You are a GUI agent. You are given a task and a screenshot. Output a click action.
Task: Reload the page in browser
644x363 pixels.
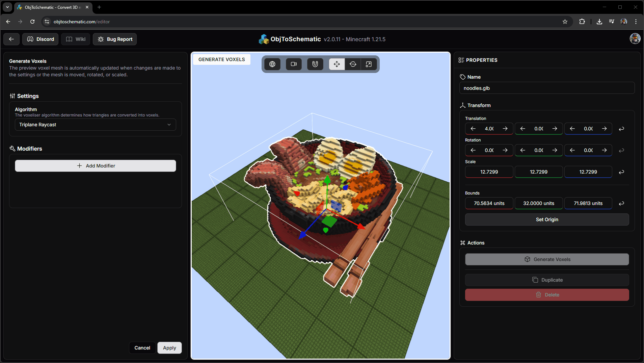click(x=32, y=22)
